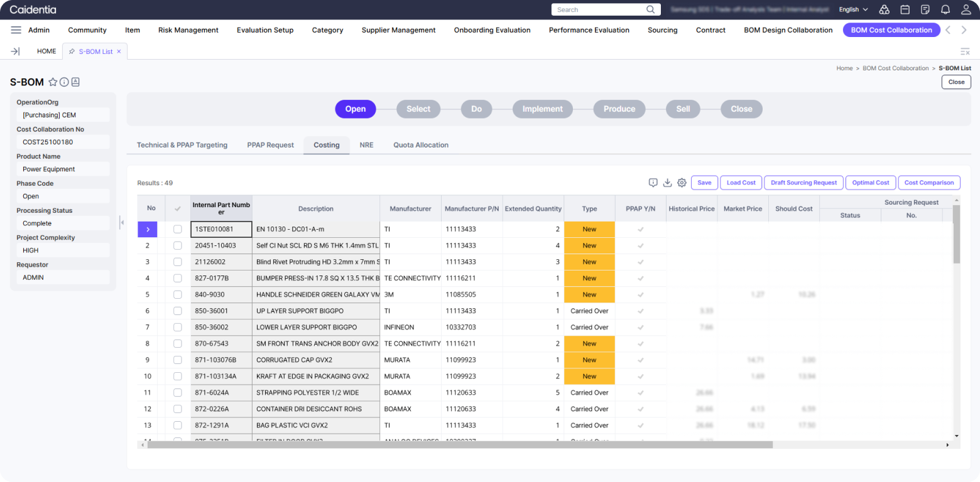Check the row for part 871-103076B

coord(178,360)
